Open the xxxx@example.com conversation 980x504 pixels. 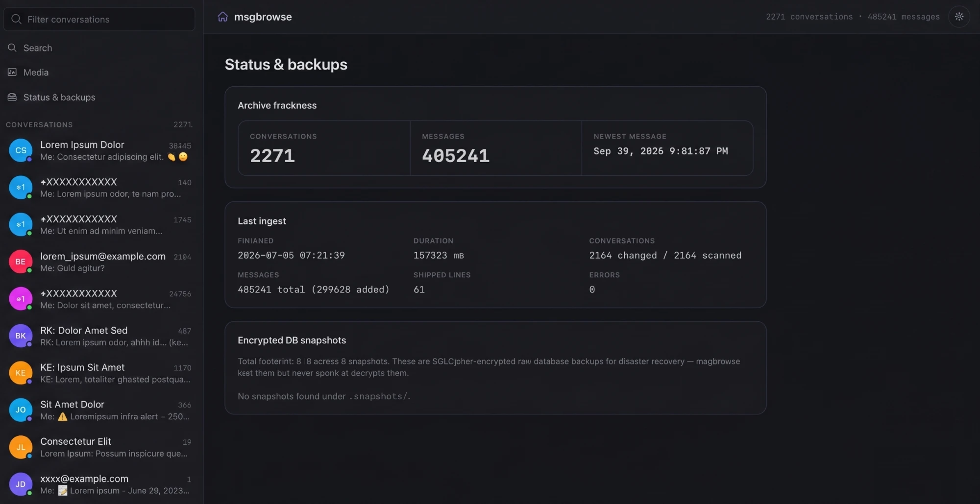coord(101,484)
